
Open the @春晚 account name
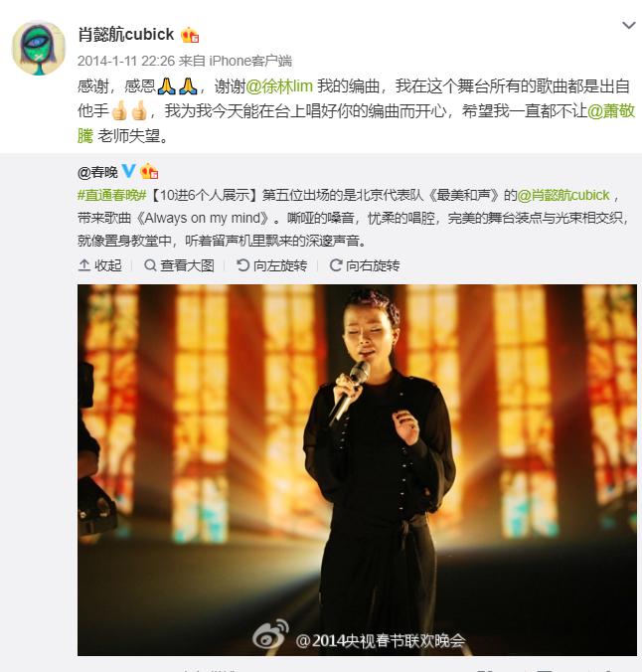click(97, 172)
